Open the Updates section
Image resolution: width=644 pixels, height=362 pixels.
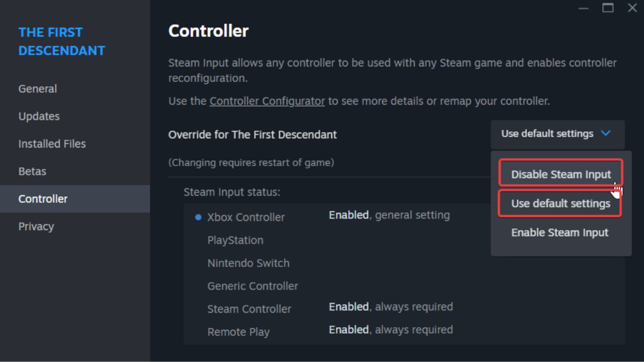(x=38, y=116)
